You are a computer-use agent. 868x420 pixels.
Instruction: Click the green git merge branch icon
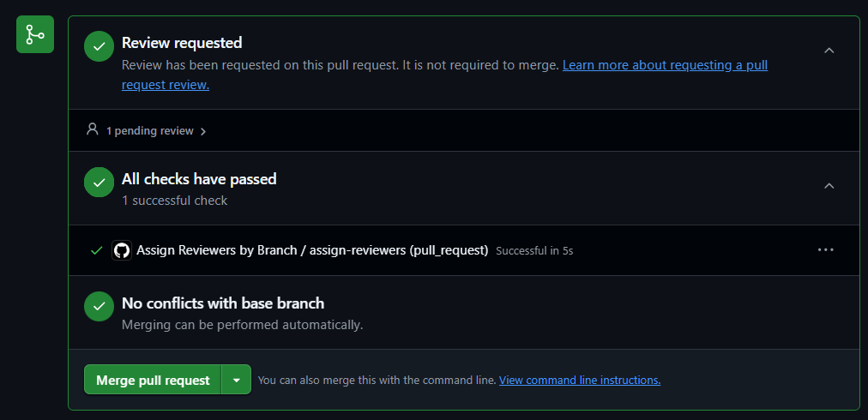coord(35,34)
